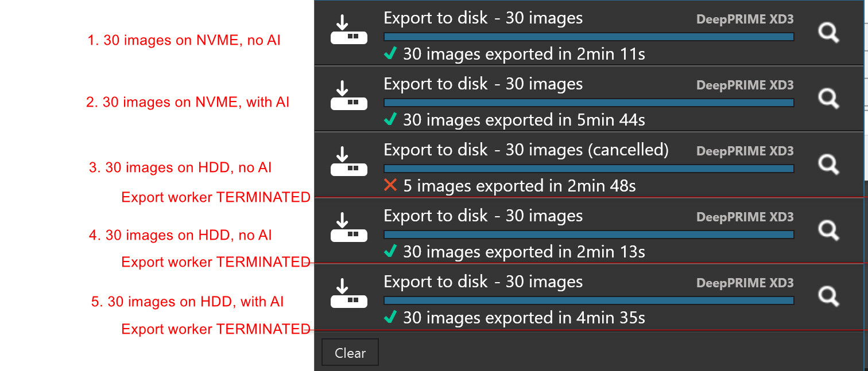The height and width of the screenshot is (371, 868).
Task: Click DeepPRIME XD3 label of first export
Action: (x=745, y=19)
